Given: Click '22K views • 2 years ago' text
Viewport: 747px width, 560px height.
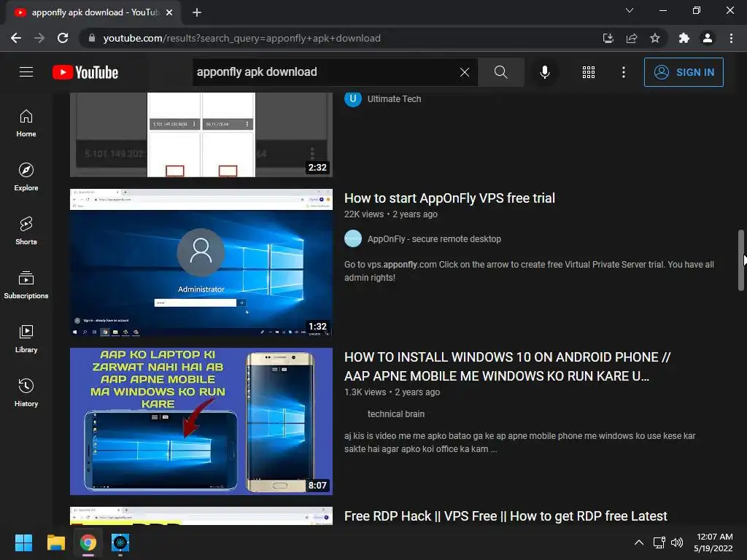Looking at the screenshot, I should (391, 214).
